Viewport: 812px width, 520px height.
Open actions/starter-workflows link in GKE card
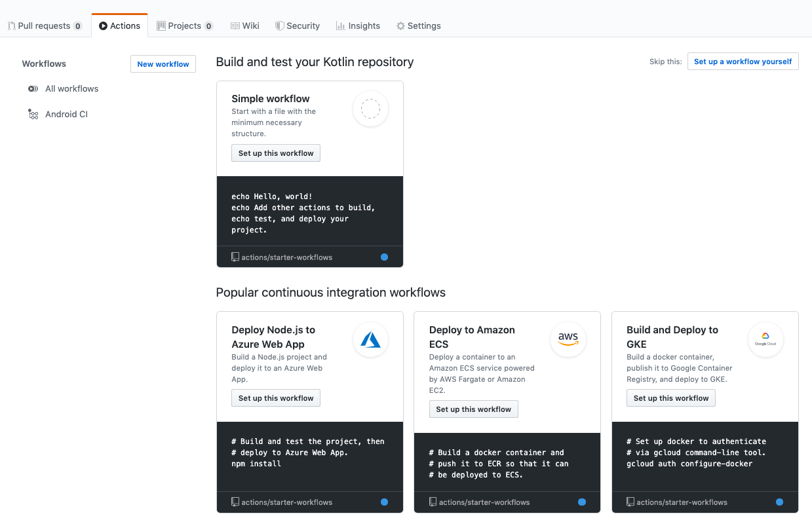pos(682,502)
